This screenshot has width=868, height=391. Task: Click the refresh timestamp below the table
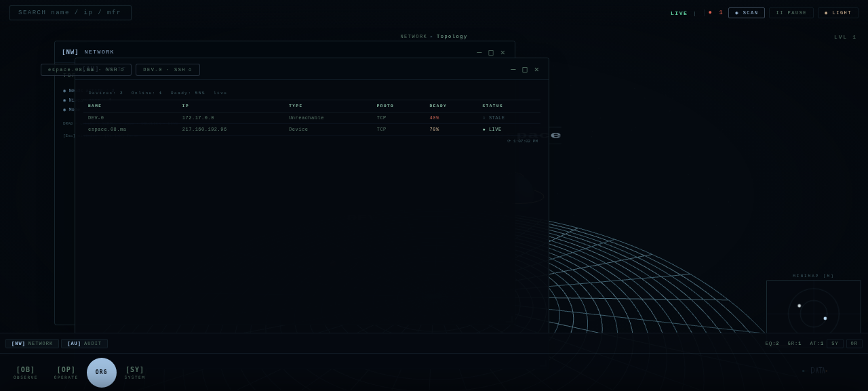pyautogui.click(x=522, y=141)
